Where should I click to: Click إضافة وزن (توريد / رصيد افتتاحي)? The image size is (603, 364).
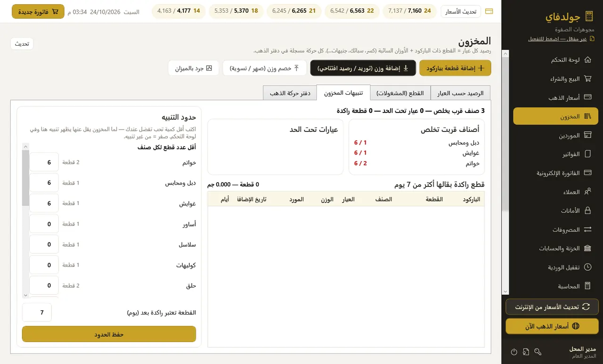pyautogui.click(x=363, y=68)
